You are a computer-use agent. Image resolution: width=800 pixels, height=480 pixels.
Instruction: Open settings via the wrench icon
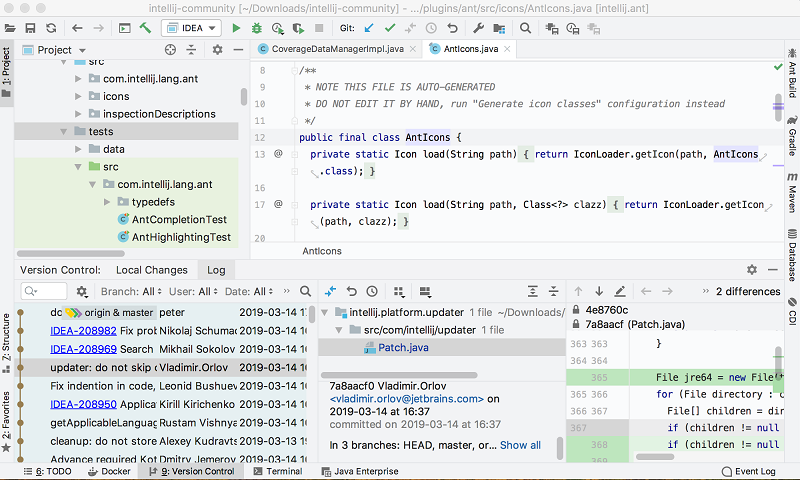point(478,28)
